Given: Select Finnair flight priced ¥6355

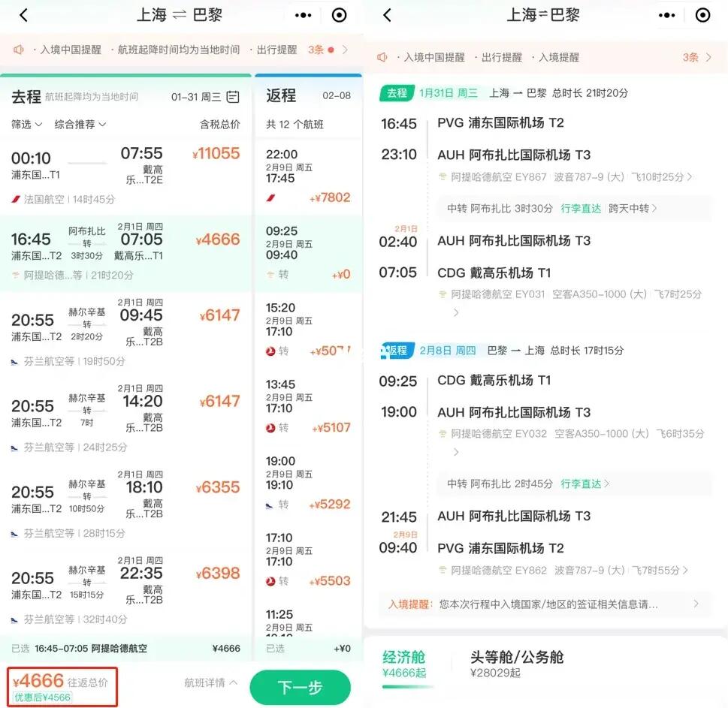Looking at the screenshot, I should pos(125,506).
